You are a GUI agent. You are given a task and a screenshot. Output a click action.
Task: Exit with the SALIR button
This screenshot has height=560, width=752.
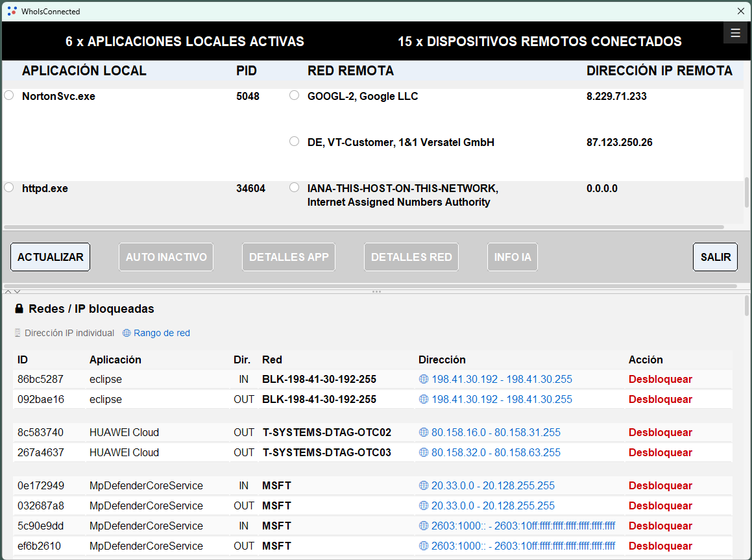(x=716, y=257)
